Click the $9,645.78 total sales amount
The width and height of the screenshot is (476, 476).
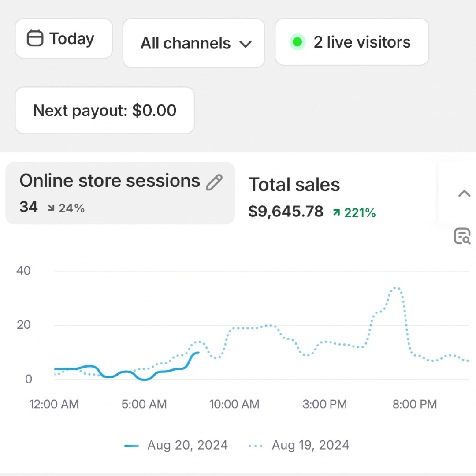click(x=286, y=212)
